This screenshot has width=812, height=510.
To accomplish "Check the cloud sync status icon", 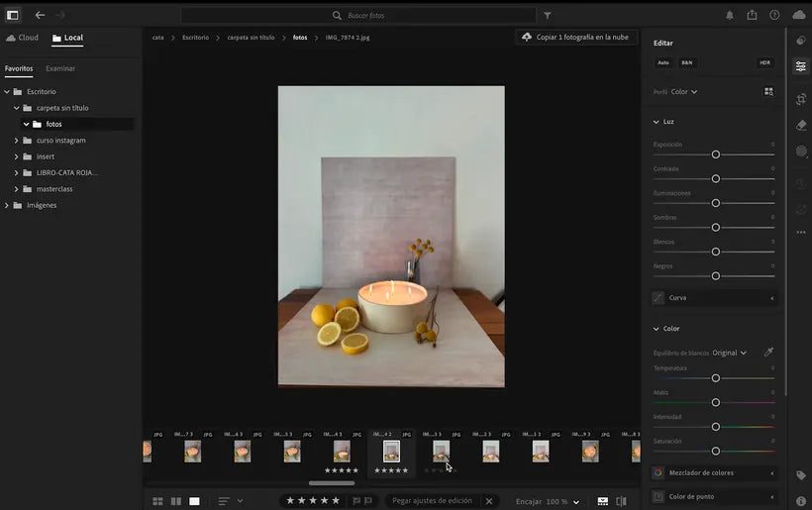I will (799, 15).
